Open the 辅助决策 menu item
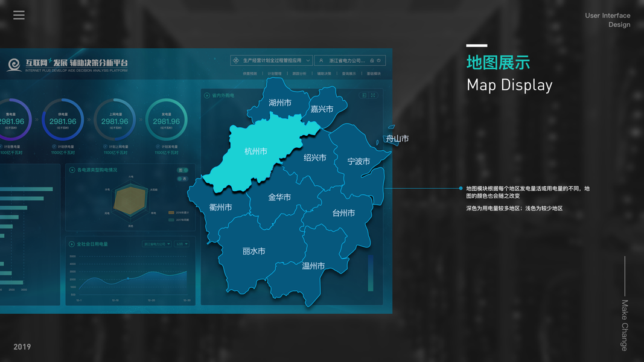 tap(324, 74)
